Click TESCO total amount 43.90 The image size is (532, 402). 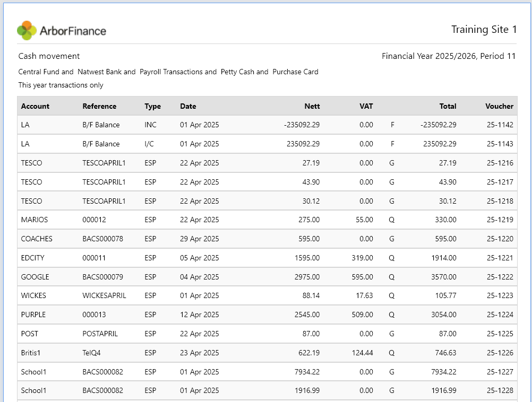[x=448, y=182]
